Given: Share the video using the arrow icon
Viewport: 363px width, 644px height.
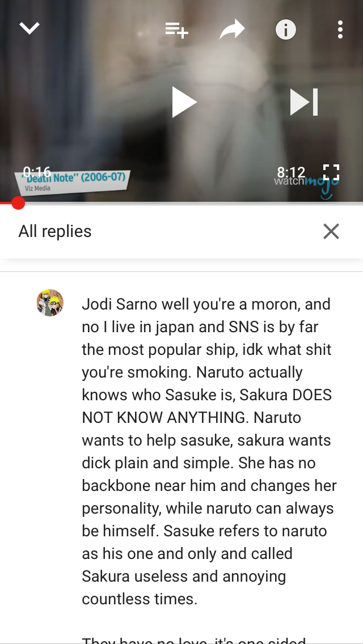Looking at the screenshot, I should [x=233, y=29].
